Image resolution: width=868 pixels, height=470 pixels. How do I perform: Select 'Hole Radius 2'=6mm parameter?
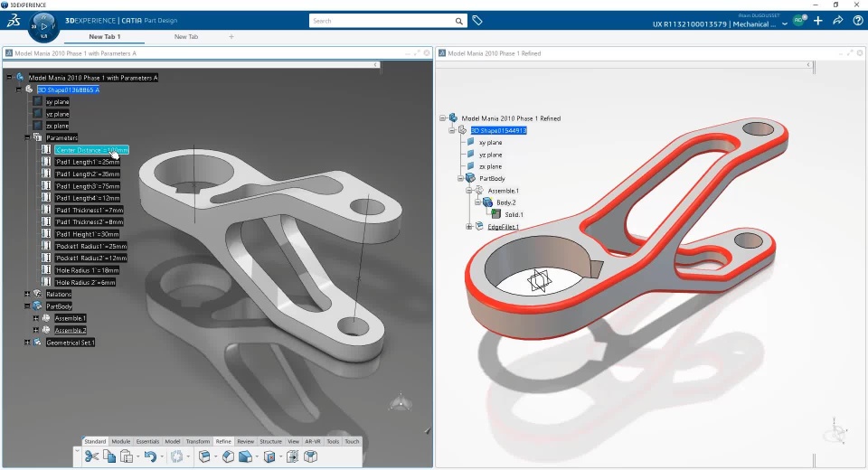[85, 282]
